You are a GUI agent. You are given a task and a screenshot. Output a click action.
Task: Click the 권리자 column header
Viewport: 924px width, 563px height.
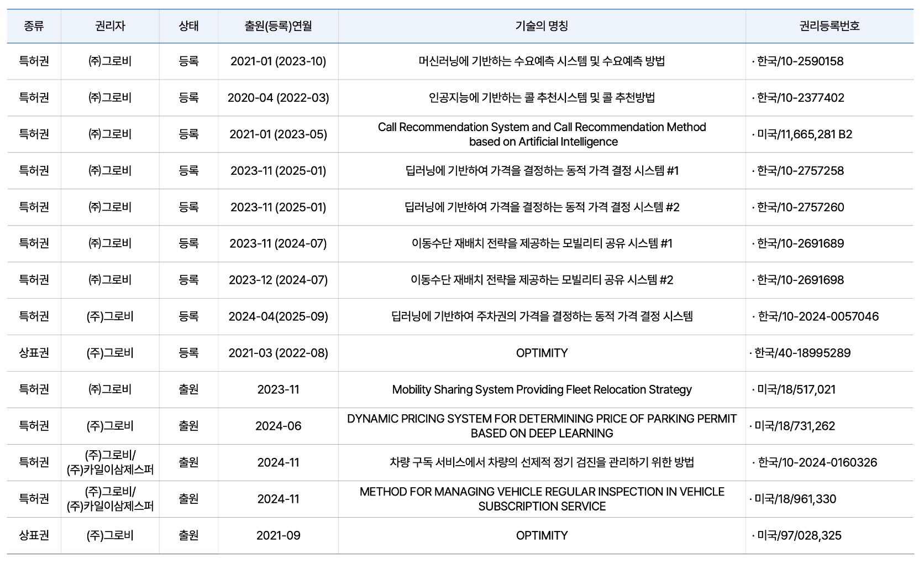pyautogui.click(x=110, y=26)
